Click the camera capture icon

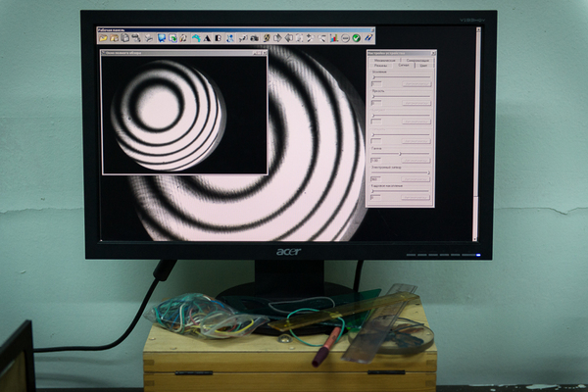(254, 38)
